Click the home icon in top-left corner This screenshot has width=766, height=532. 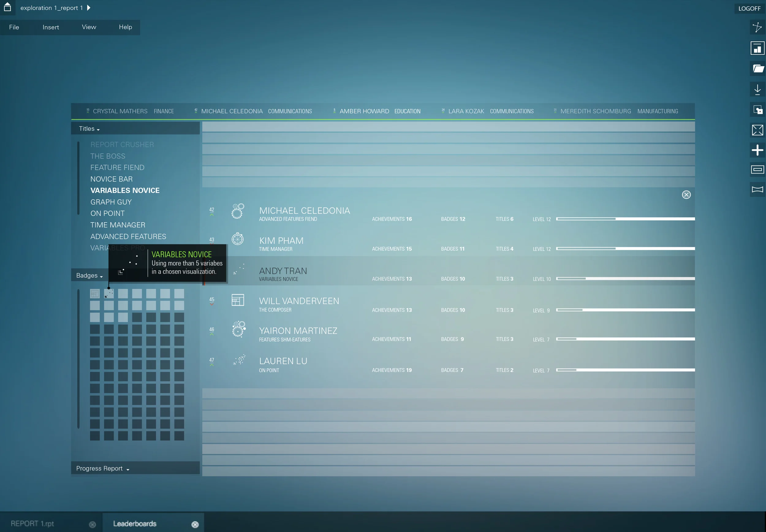coord(7,7)
